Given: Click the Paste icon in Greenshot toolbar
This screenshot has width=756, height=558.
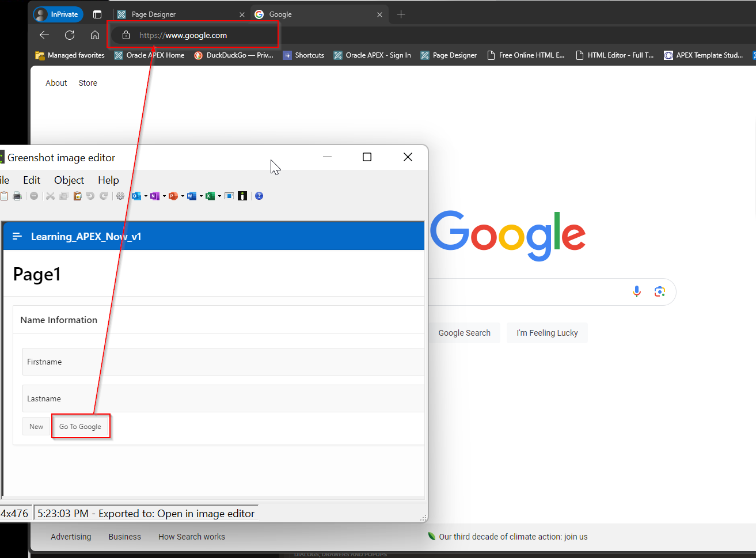Looking at the screenshot, I should coord(77,196).
